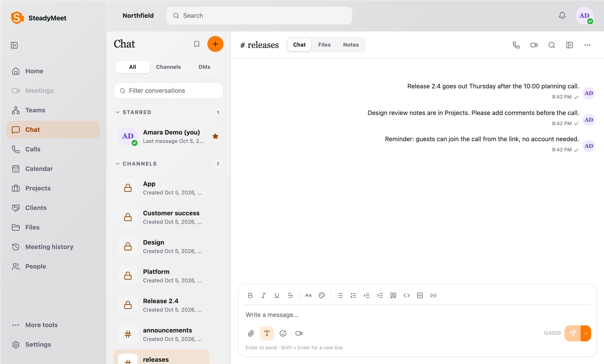Toggle the text formatting toolbar
The height and width of the screenshot is (364, 604).
[267, 333]
